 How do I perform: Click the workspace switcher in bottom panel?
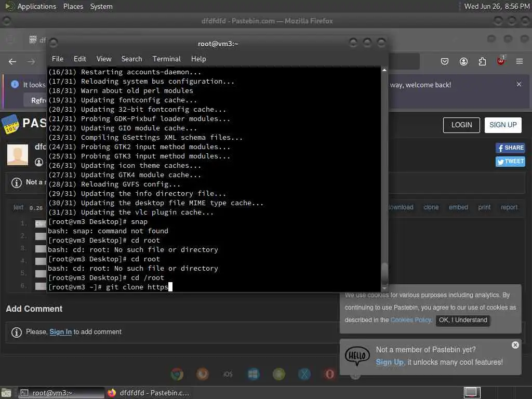[x=472, y=393]
